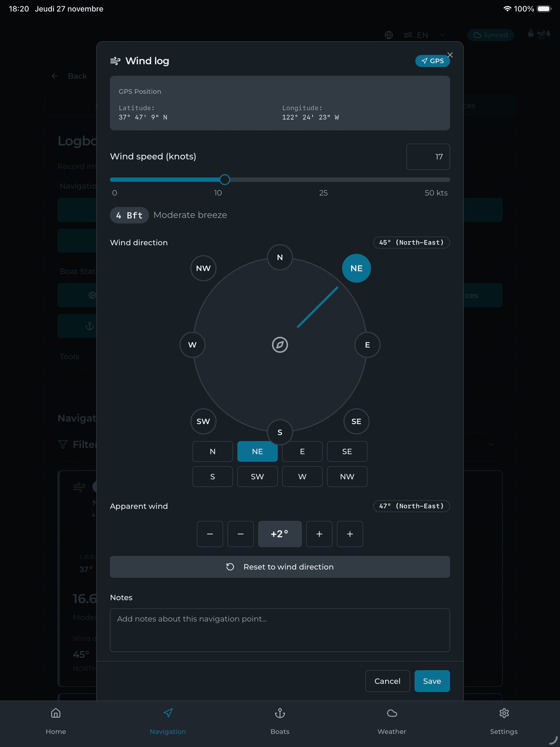This screenshot has width=560, height=747.
Task: Save the wind log entry
Action: pyautogui.click(x=432, y=681)
